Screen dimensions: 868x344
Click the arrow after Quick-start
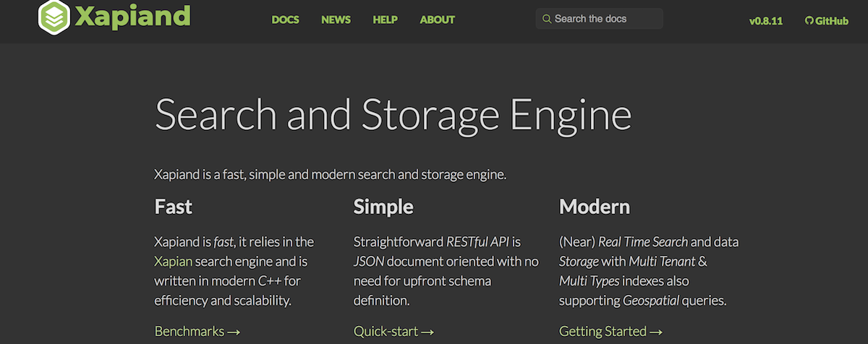pos(427,332)
